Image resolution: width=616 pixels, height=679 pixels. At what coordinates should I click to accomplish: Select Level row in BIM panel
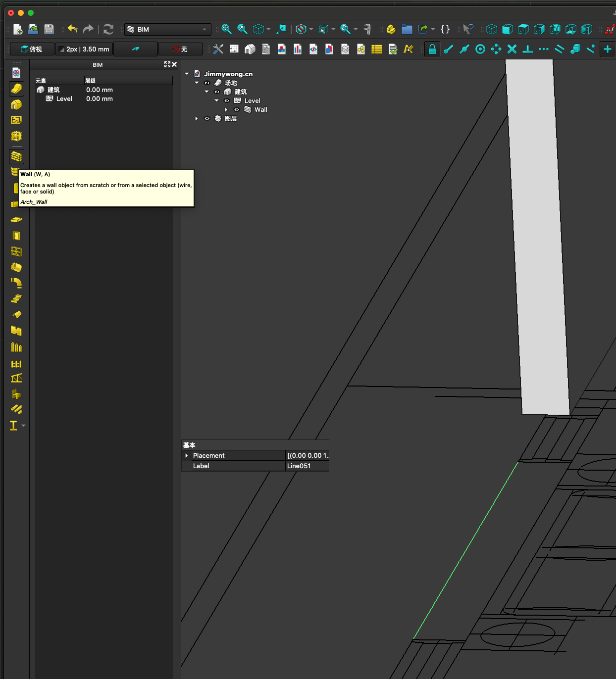pos(64,99)
